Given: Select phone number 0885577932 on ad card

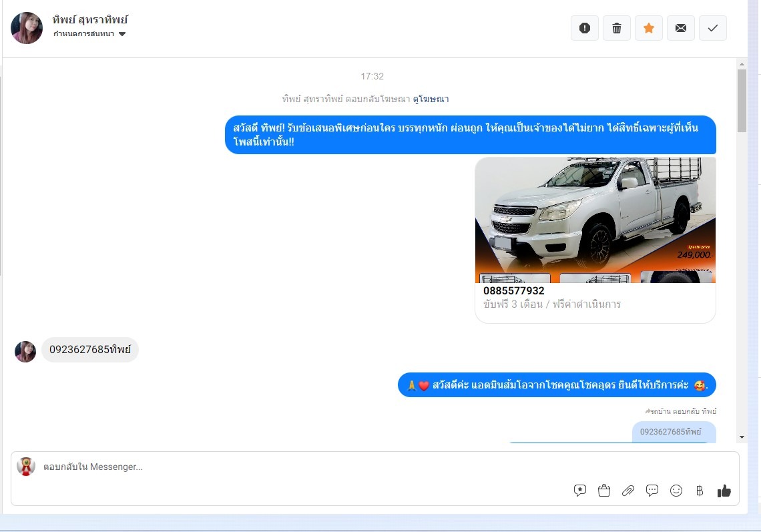Looking at the screenshot, I should (x=513, y=291).
